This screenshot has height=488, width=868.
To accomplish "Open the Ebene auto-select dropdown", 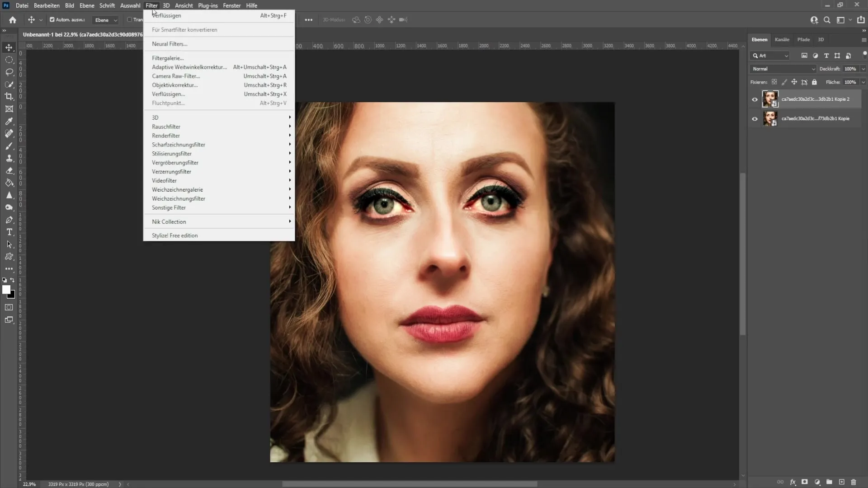I will click(105, 20).
